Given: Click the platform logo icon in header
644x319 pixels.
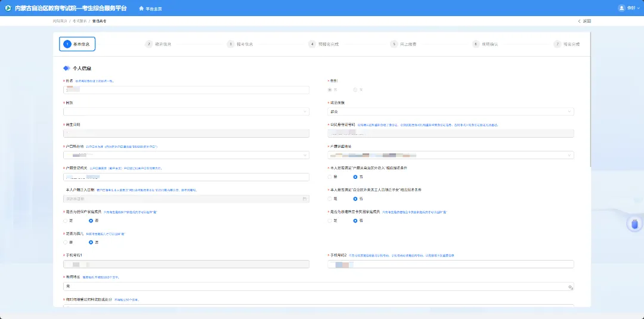Looking at the screenshot, I should coord(8,8).
